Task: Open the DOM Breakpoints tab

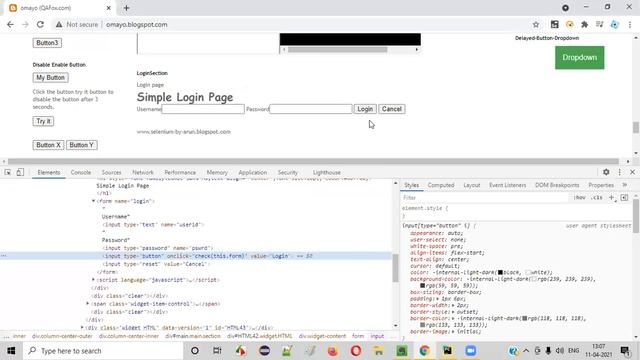Action: [x=557, y=185]
